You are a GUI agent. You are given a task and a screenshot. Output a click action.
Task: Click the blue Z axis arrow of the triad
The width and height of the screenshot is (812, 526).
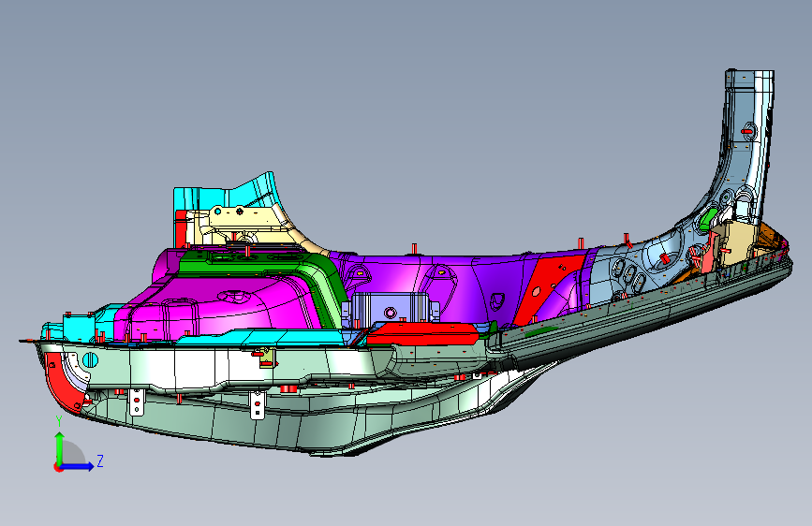click(79, 466)
